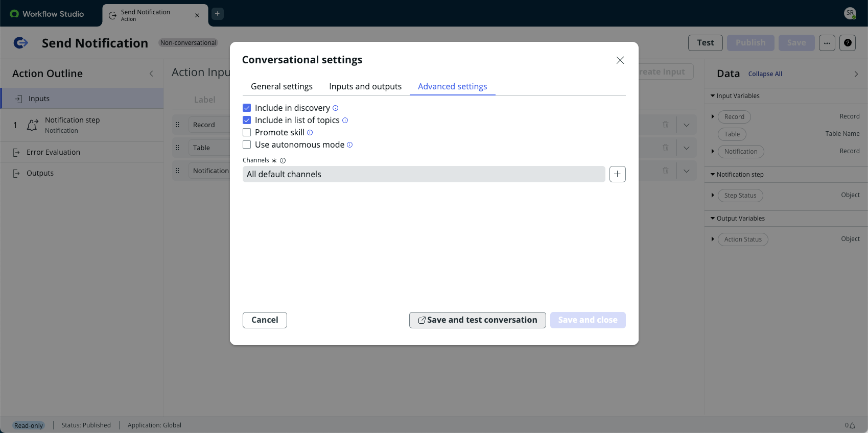Image resolution: width=868 pixels, height=433 pixels.
Task: Click the Send Notification action icon
Action: click(x=20, y=43)
